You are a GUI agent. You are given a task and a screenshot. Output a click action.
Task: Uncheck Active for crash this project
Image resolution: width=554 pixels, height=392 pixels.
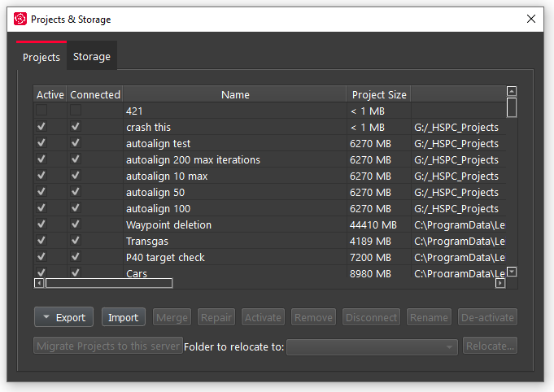coord(41,127)
